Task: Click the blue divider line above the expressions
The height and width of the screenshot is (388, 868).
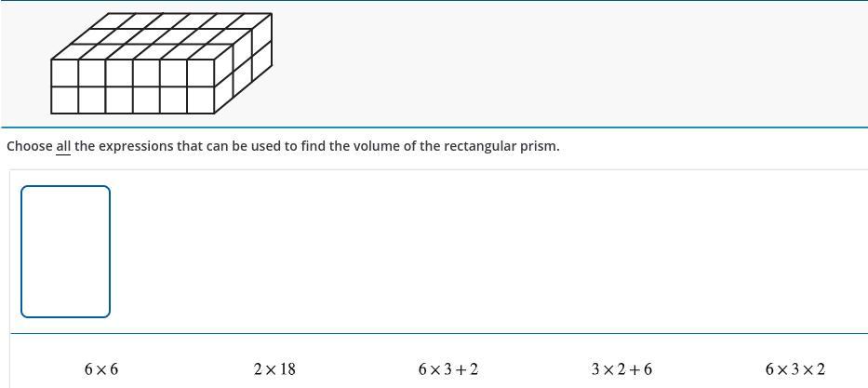Action: click(x=438, y=334)
